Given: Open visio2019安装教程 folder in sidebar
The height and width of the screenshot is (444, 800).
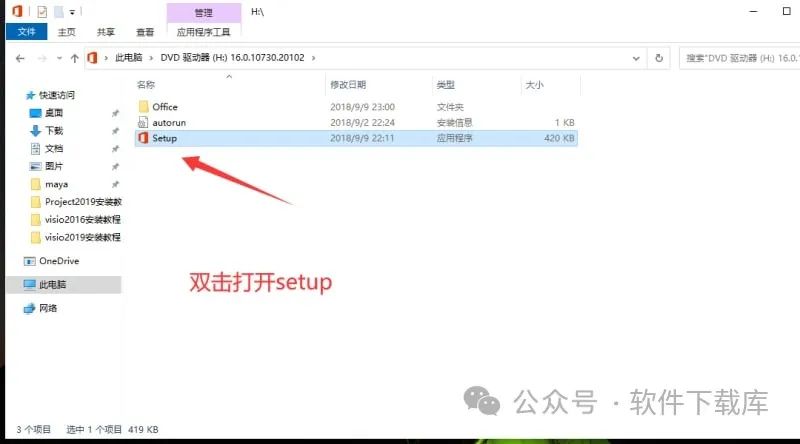Looking at the screenshot, I should pos(83,237).
